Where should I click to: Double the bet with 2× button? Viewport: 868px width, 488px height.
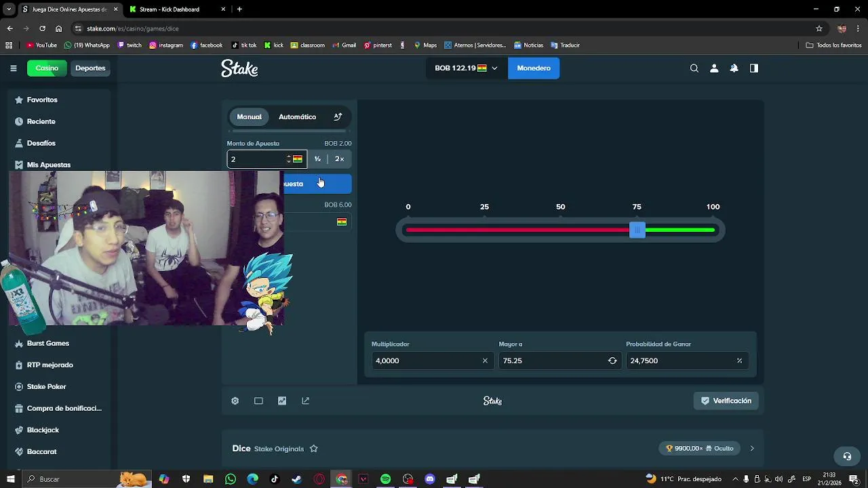coord(340,159)
